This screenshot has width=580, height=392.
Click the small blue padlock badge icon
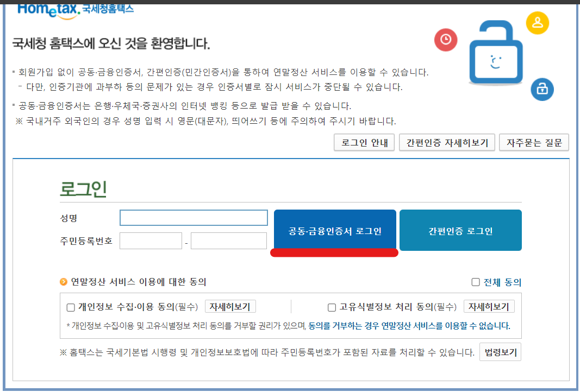(542, 90)
